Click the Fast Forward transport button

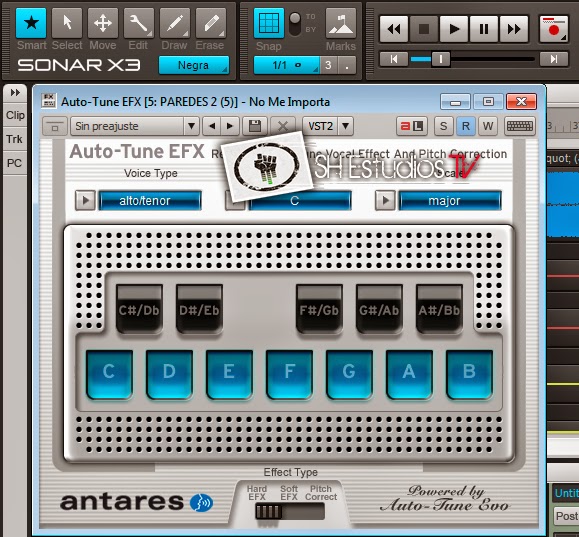[514, 29]
